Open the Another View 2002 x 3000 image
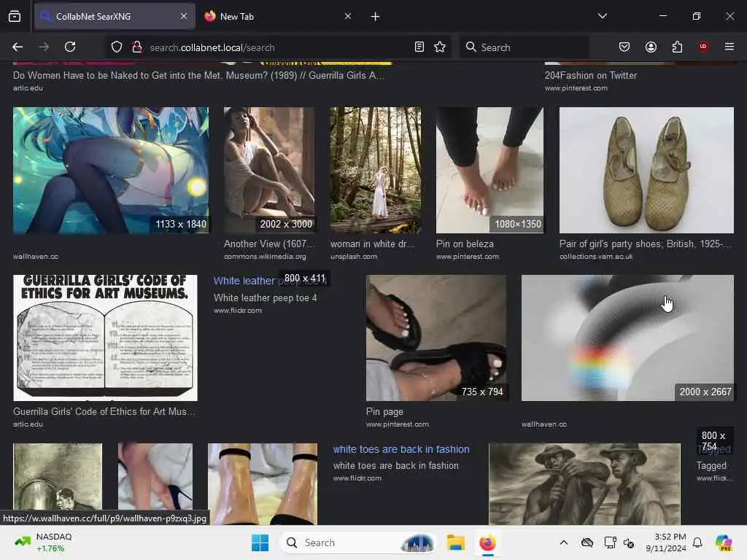This screenshot has height=560, width=747. [x=269, y=171]
